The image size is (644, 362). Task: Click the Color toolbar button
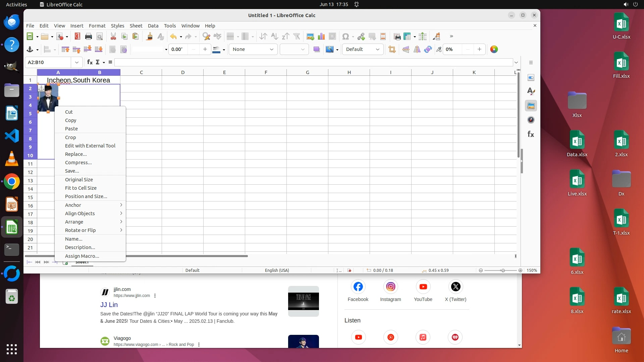tap(494, 50)
